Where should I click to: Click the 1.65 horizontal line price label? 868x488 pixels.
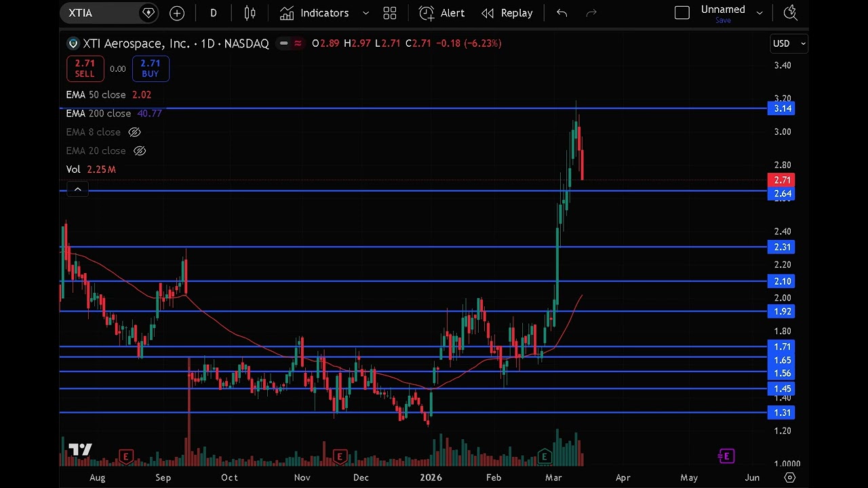(x=783, y=361)
